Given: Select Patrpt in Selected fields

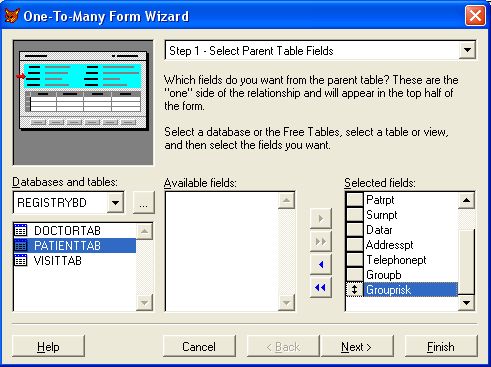Looking at the screenshot, I should [x=411, y=200].
